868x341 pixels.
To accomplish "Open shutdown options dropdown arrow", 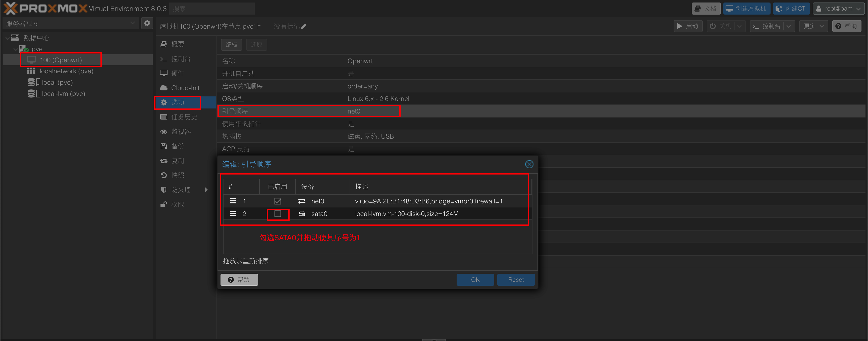I will click(x=740, y=26).
